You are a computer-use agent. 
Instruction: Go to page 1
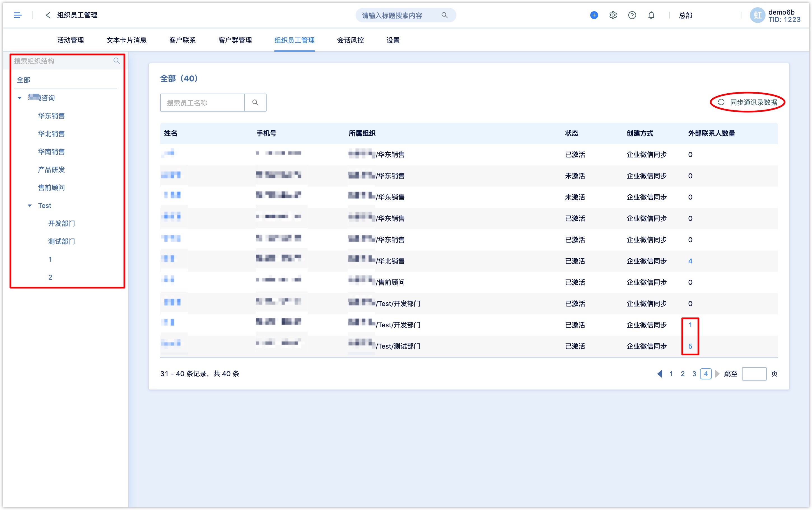tap(671, 373)
